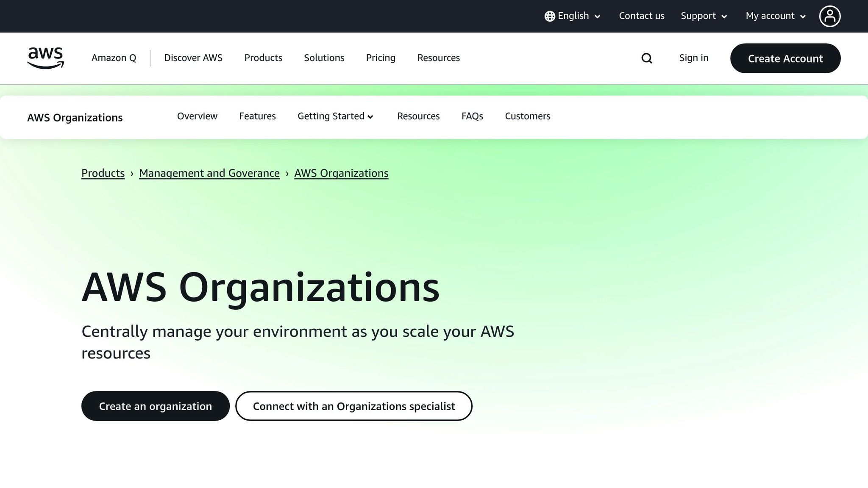Open the sub-navigation Resources tab
The width and height of the screenshot is (868, 488).
tap(418, 116)
